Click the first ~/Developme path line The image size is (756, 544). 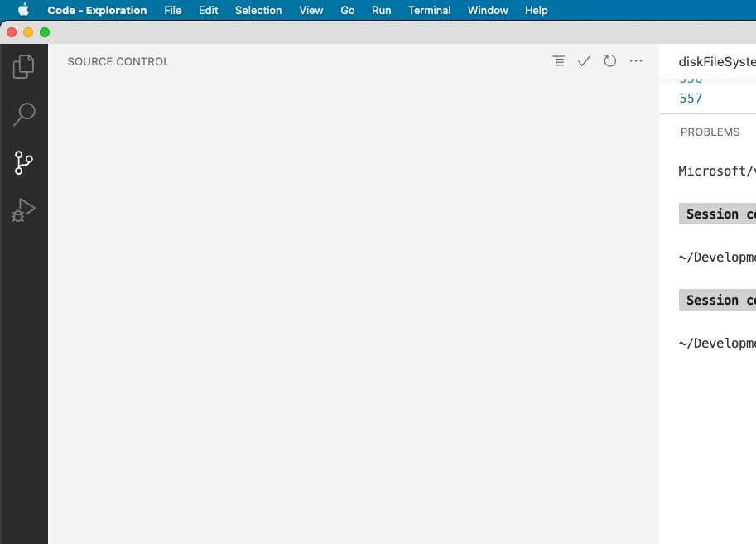717,257
